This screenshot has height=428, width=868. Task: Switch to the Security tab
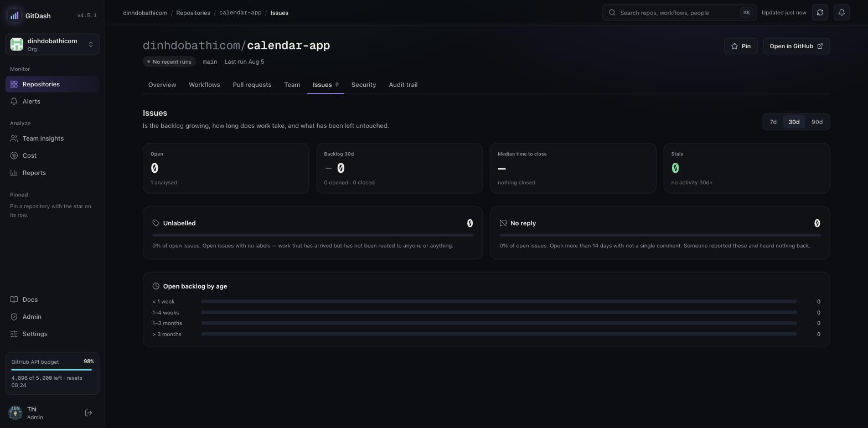[x=364, y=85]
